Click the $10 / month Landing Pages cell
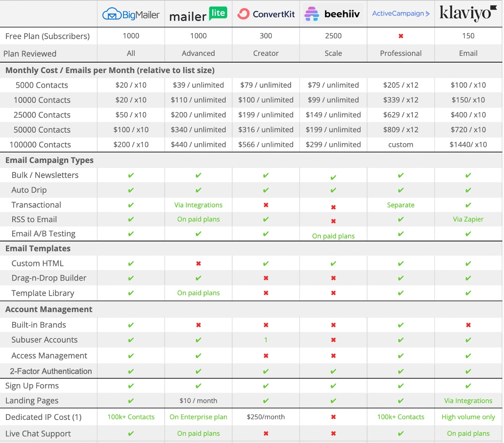Screen dimensions: 504x443 pos(198,401)
